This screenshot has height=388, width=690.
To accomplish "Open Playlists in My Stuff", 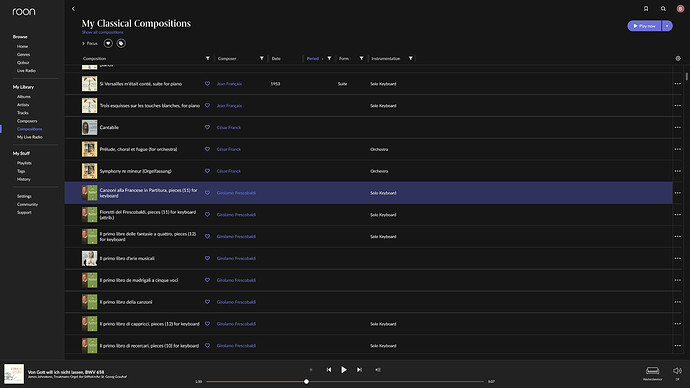I will (24, 163).
